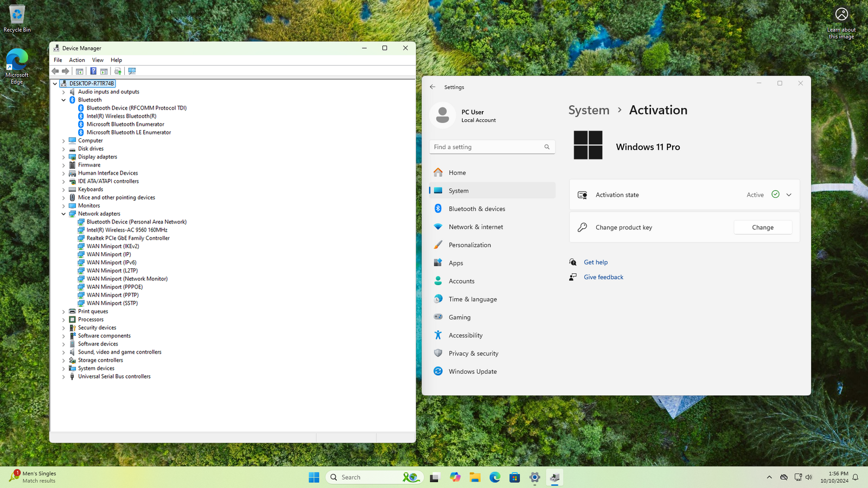The height and width of the screenshot is (488, 868).
Task: Open Accessibility in Settings sidebar
Action: (x=492, y=335)
